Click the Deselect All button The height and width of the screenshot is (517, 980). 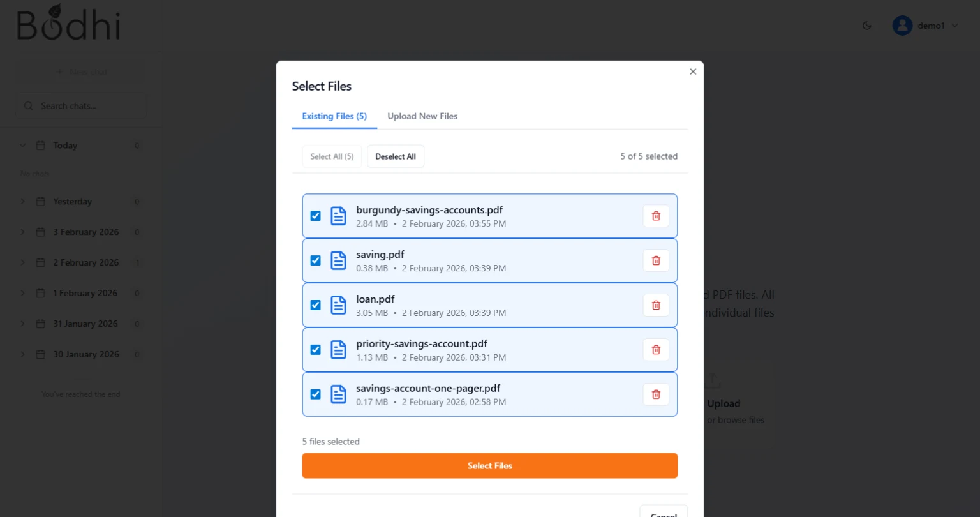(396, 156)
